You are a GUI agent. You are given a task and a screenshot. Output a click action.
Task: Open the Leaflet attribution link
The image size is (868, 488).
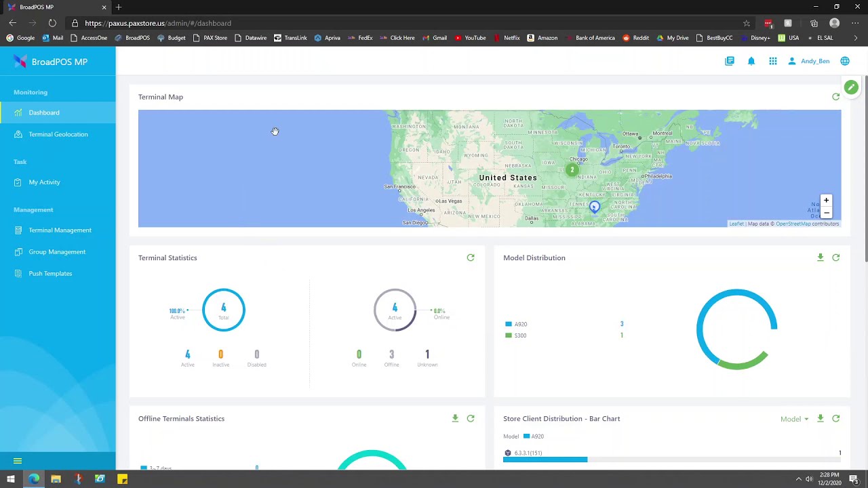(x=736, y=224)
